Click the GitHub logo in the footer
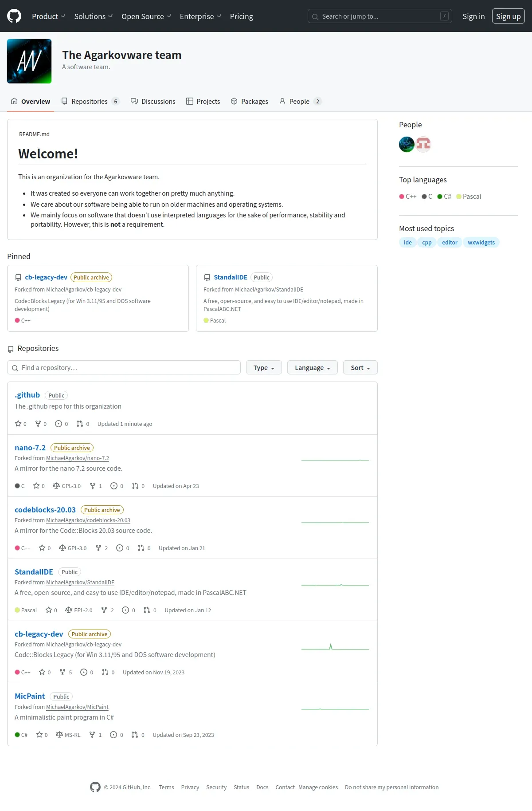This screenshot has width=532, height=811. coord(95,787)
